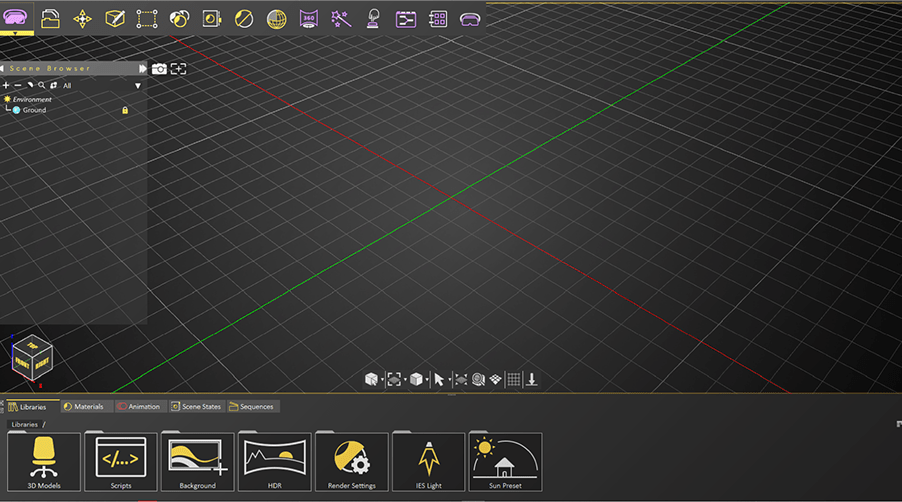This screenshot has width=902, height=502.
Task: Open the All filter dropdown in Scene Browser
Action: tap(137, 86)
